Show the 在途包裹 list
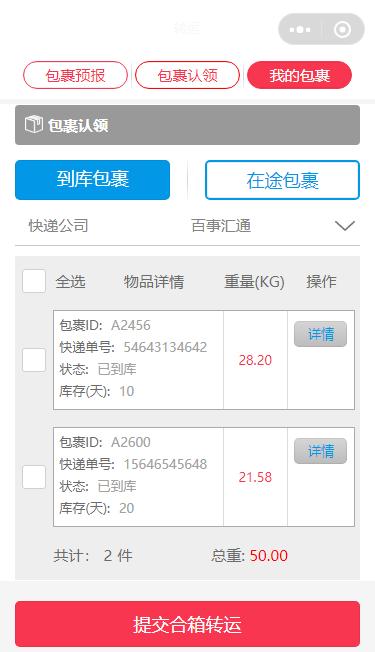Screen dimensions: 375x652 (282, 180)
